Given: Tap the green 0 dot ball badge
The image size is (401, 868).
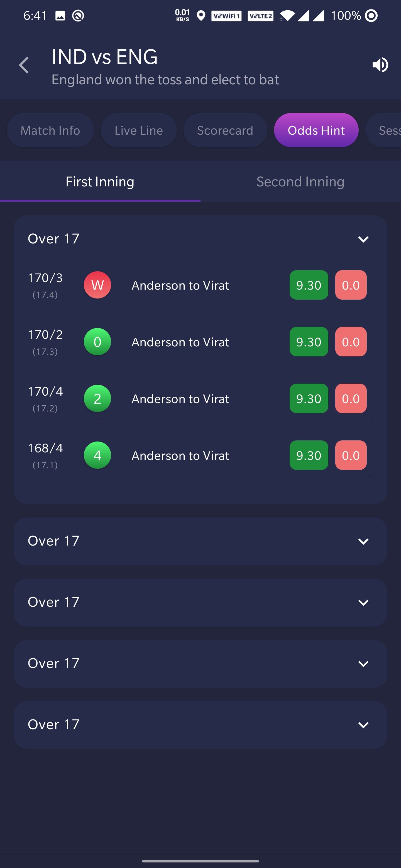Looking at the screenshot, I should [x=97, y=342].
